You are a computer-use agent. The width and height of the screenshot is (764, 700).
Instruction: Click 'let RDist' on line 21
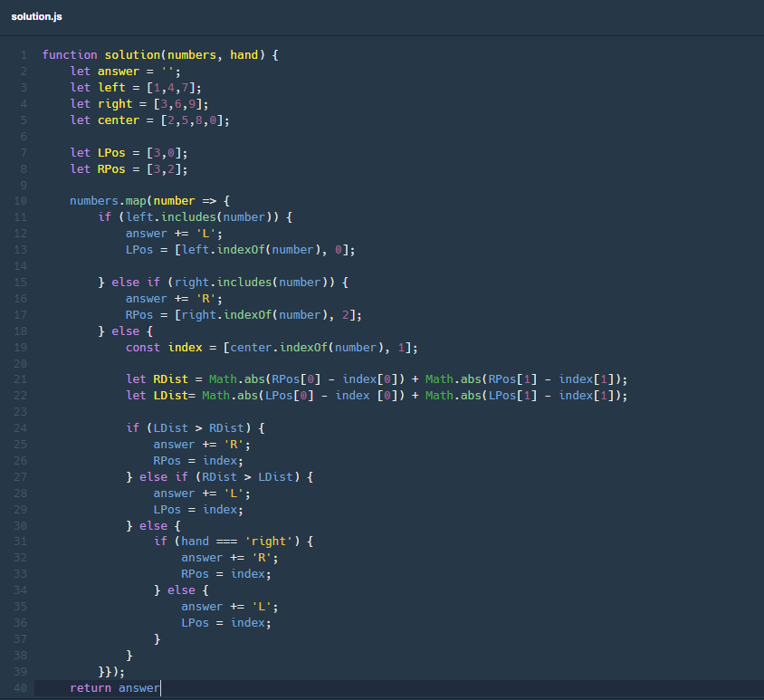pos(157,379)
